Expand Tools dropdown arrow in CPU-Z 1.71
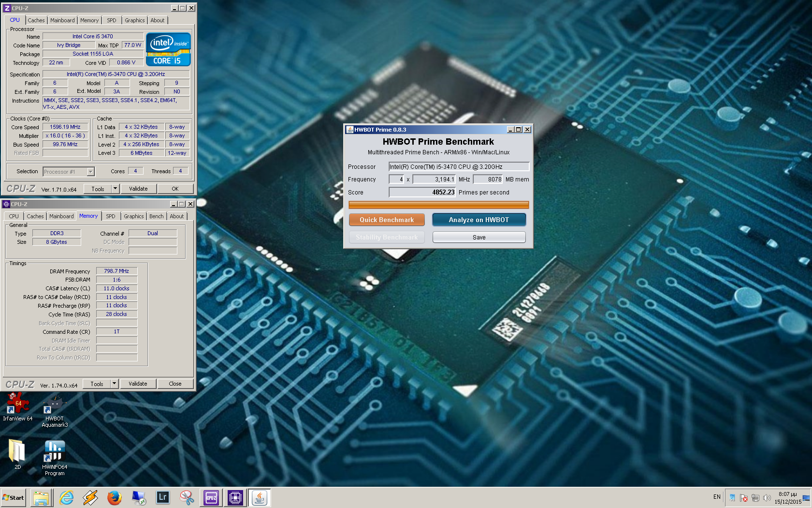Viewport: 812px width, 508px height. (115, 189)
